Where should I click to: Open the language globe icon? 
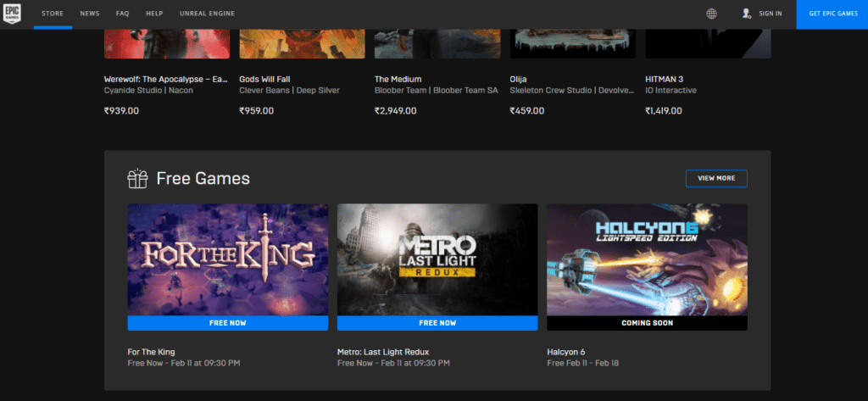pyautogui.click(x=711, y=14)
